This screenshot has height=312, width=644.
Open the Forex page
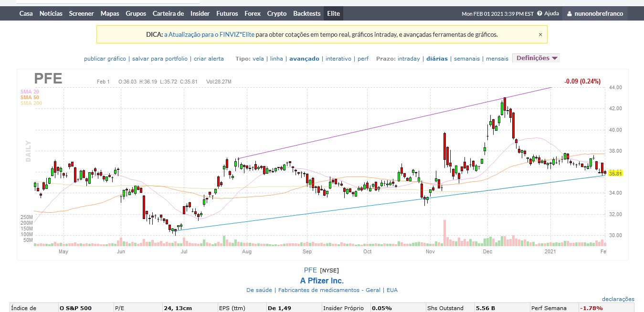tap(253, 13)
